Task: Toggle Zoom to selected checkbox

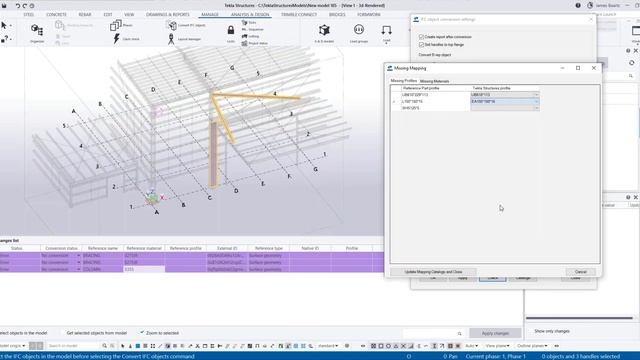Action: (x=142, y=333)
